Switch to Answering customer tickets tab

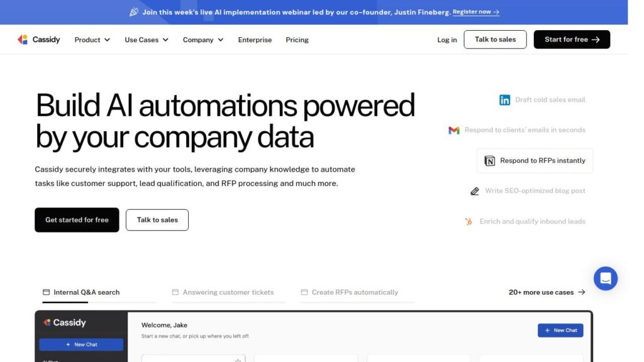pos(228,292)
